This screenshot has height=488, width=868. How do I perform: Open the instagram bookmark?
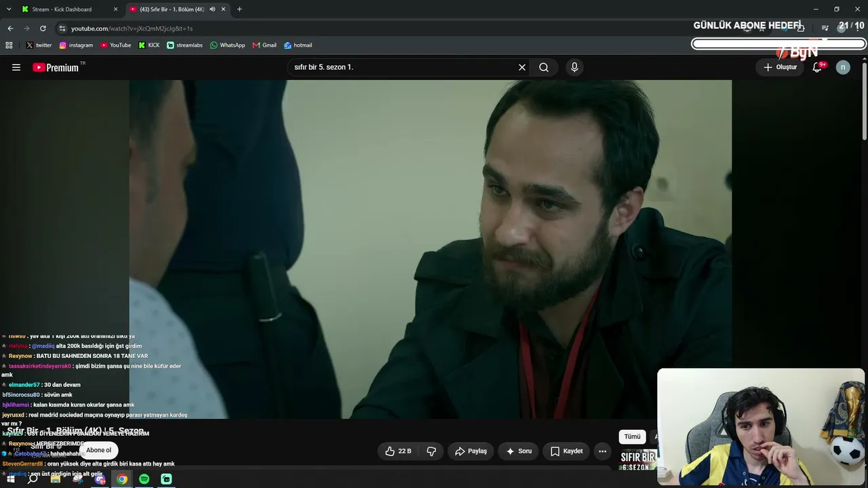click(x=76, y=45)
